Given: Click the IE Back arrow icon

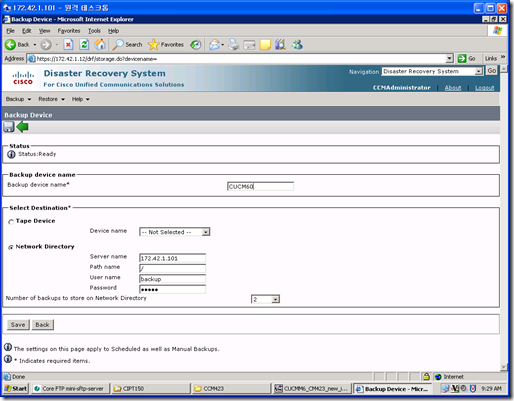Looking at the screenshot, I should point(10,44).
